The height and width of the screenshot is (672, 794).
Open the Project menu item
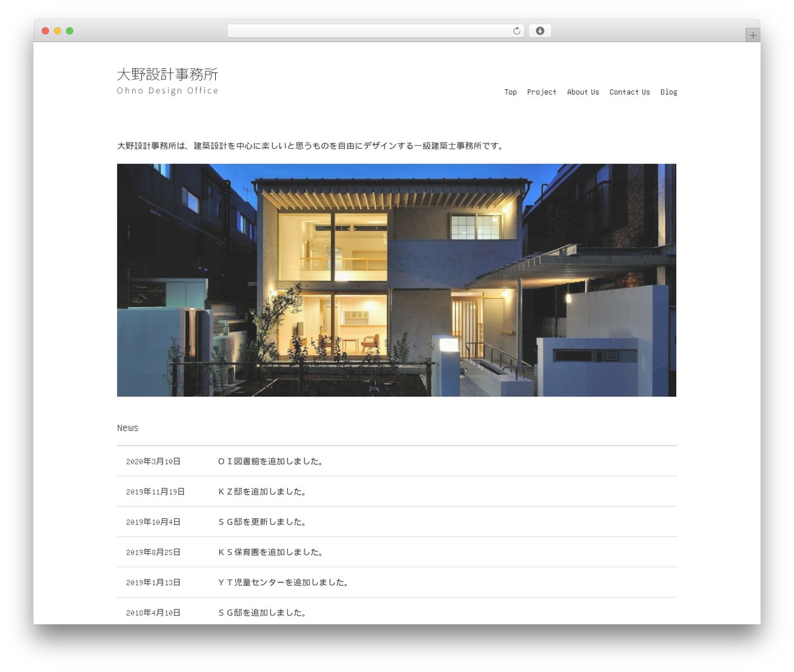point(542,92)
